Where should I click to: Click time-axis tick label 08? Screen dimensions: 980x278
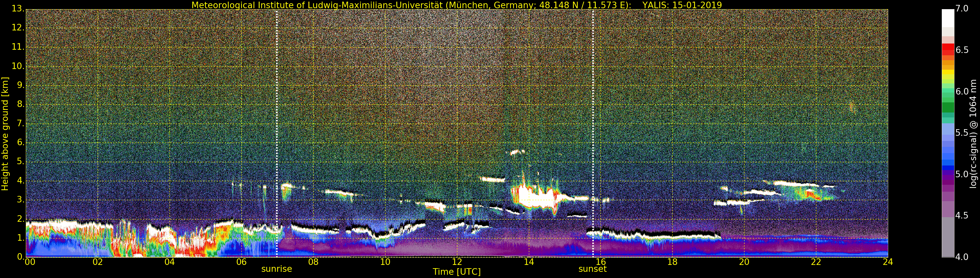[x=313, y=262]
